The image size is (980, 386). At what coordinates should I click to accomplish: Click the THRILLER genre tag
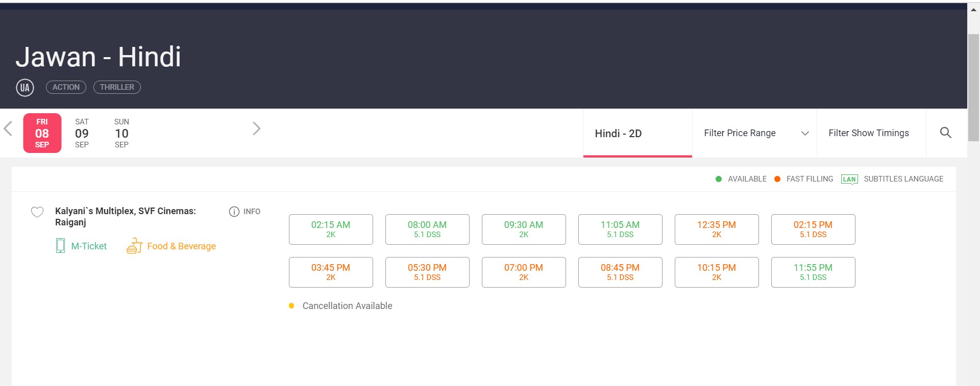point(117,87)
